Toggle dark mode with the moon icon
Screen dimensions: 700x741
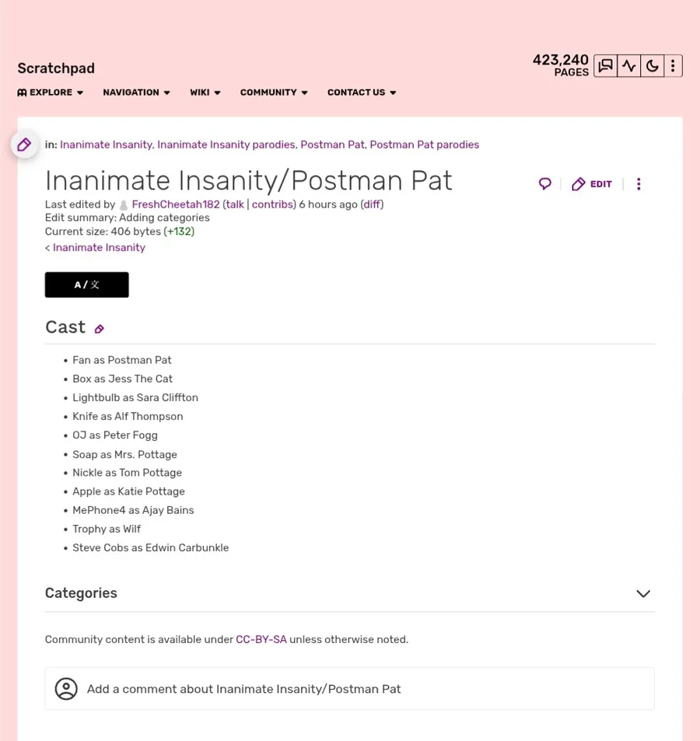652,66
